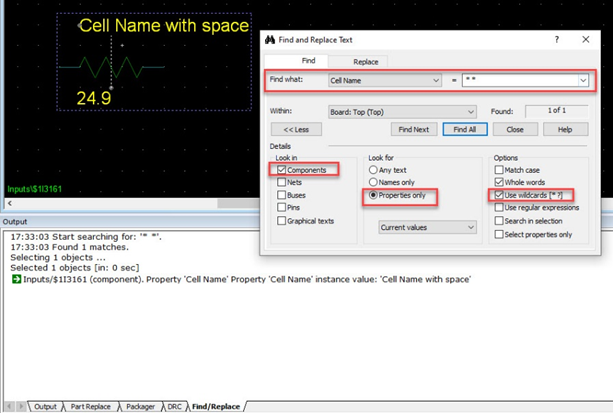This screenshot has height=413, width=613.
Task: Enable the Pins checkbox
Action: (281, 207)
